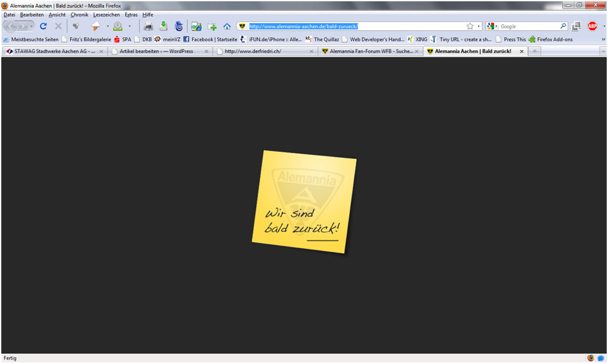Click the green download-tray toolbar icon
The height and width of the screenshot is (364, 608).
[117, 26]
